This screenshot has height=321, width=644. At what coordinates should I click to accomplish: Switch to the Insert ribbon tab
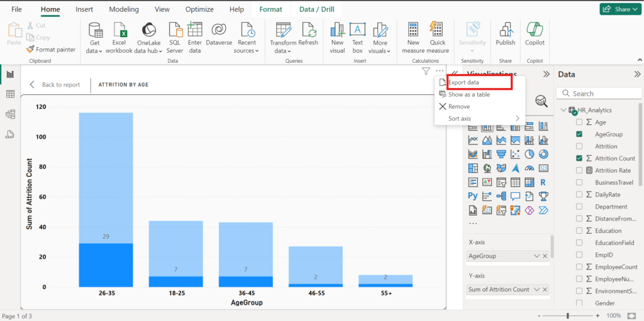click(84, 9)
